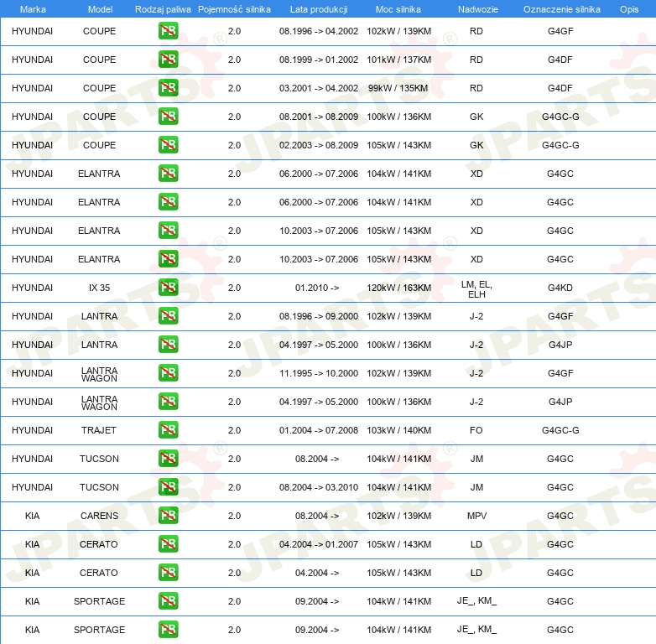Click the IX 35 model cell
This screenshot has width=656, height=644.
[99, 288]
